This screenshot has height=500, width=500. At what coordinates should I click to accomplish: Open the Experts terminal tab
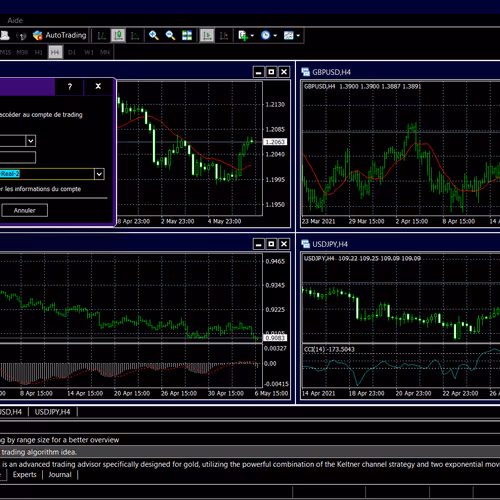click(25, 475)
